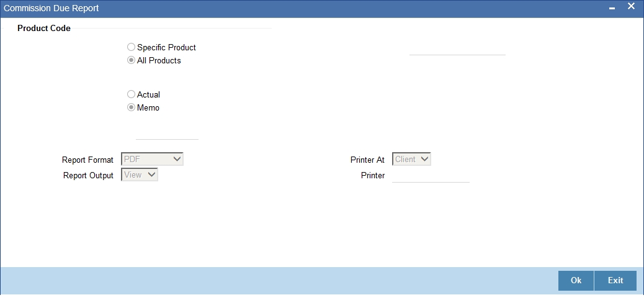The height and width of the screenshot is (300, 644).
Task: Select the All Products radio button
Action: click(131, 60)
